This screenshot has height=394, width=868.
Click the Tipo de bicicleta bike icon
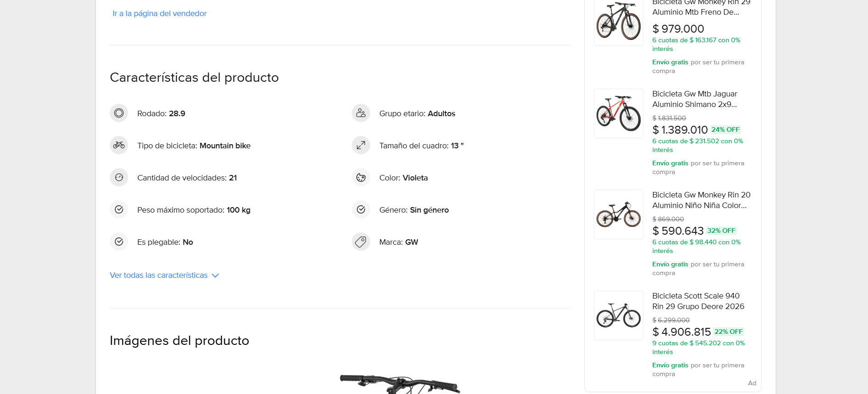coord(119,145)
